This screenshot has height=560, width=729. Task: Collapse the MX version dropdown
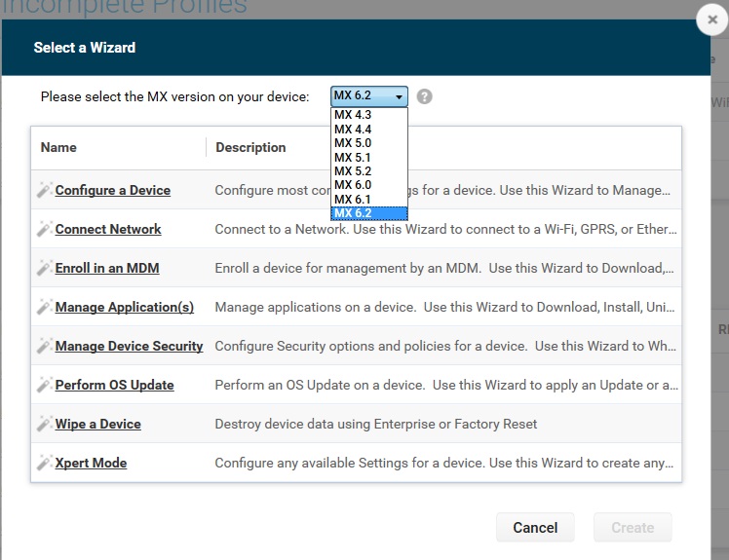(x=369, y=96)
